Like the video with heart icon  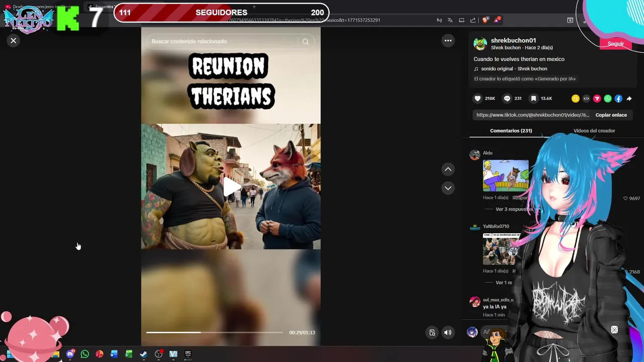[477, 99]
